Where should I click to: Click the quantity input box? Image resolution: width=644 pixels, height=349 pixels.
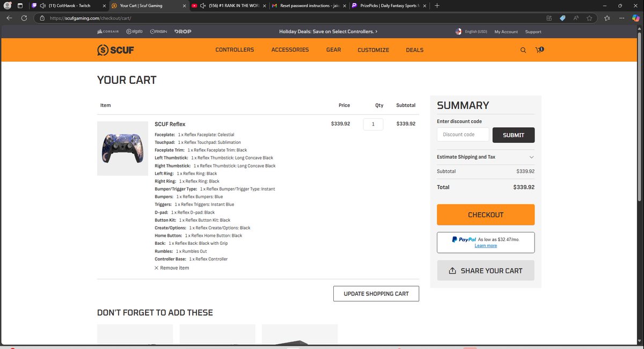pos(373,124)
